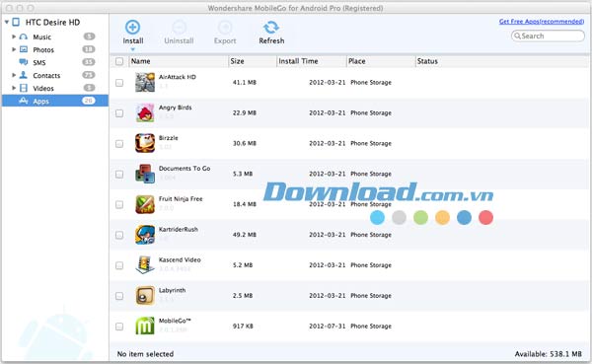Expand the Photos tree node

(x=14, y=49)
